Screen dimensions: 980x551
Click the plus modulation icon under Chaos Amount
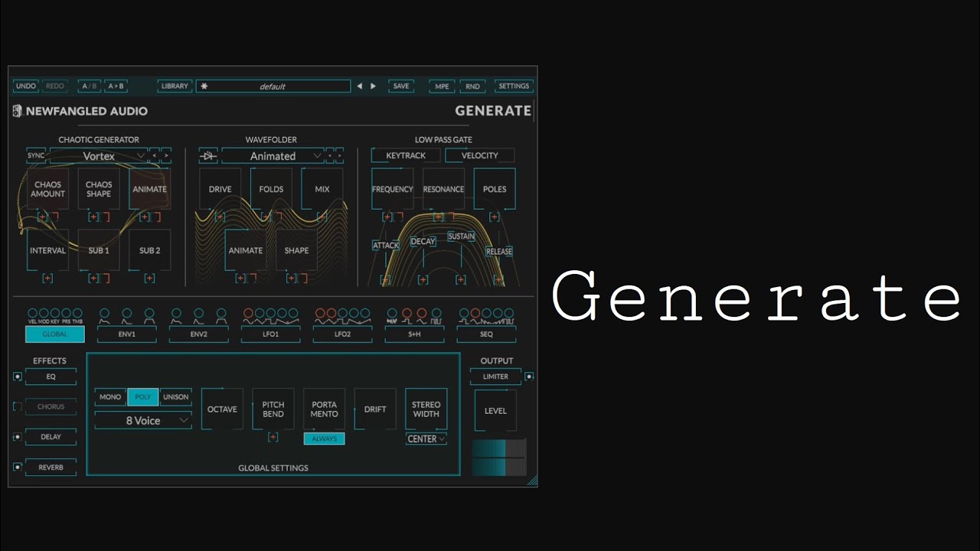[x=43, y=217]
